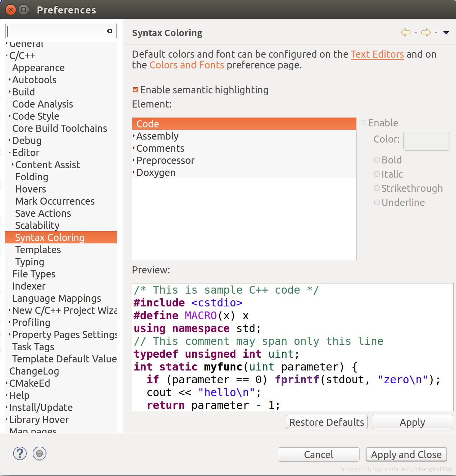Check the Strikethrough style option
This screenshot has width=456, height=476.
pos(377,188)
